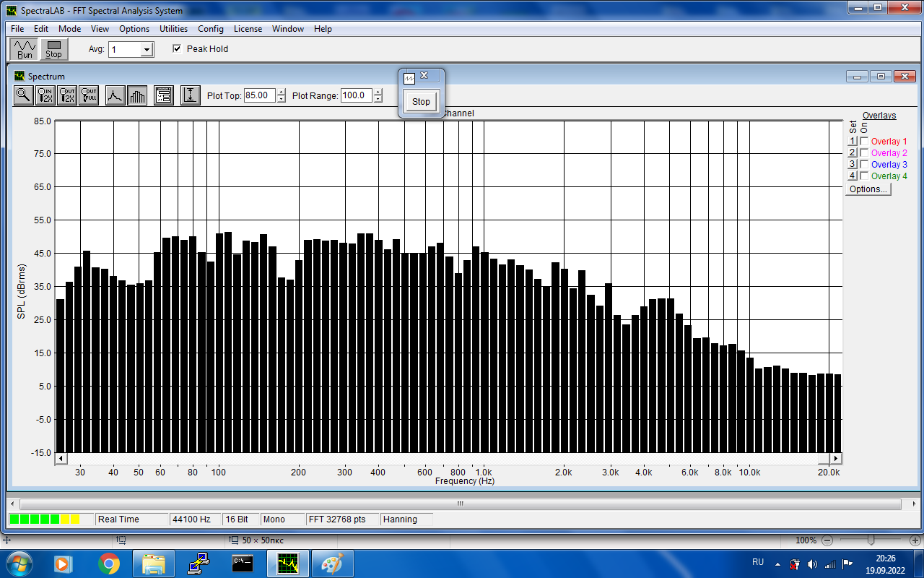Screen dimensions: 924x578
Task: Increase Plot Top with up arrow
Action: [x=281, y=92]
